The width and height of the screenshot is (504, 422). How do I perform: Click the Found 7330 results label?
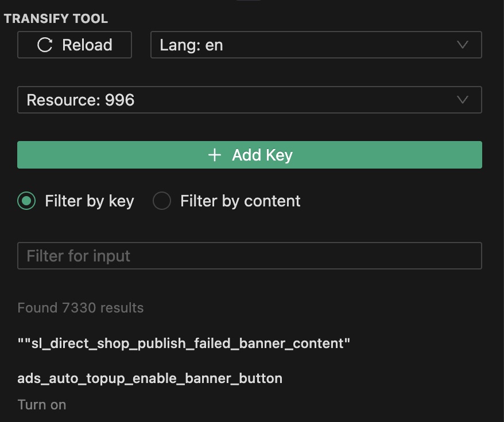pos(80,308)
